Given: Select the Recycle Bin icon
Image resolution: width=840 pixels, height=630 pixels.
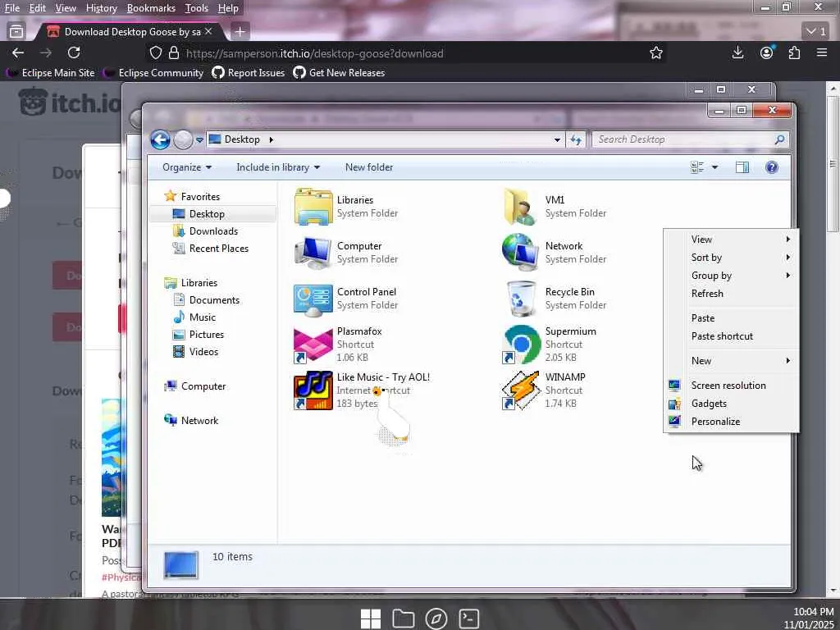Looking at the screenshot, I should (x=520, y=299).
